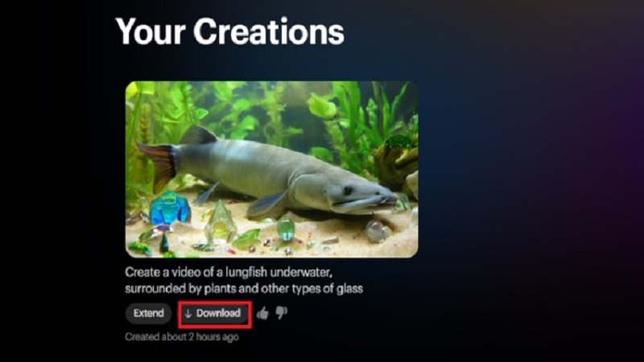This screenshot has height=362, width=644.
Task: Click the green glass marble on the sand
Action: (286, 229)
